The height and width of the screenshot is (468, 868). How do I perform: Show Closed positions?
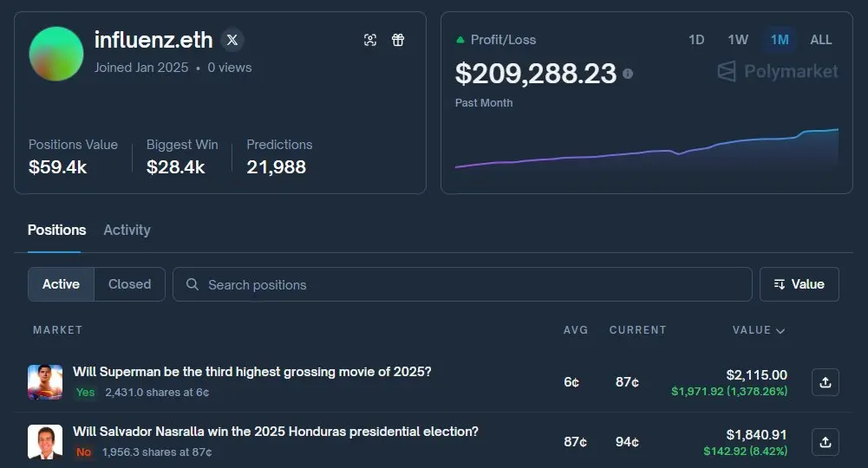point(129,284)
